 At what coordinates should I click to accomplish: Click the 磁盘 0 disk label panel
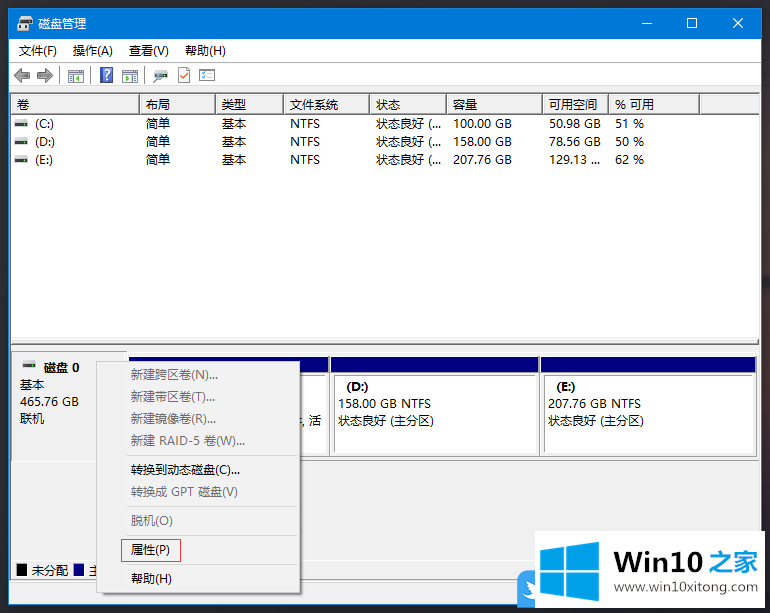coord(54,406)
